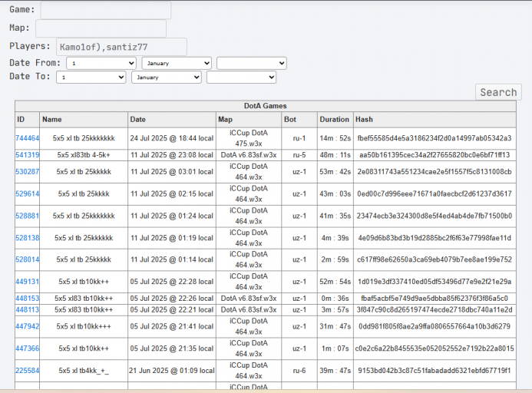Screen dimensions: 532x393
Task: Select duration 4m : 39s cell
Action: [335, 238]
